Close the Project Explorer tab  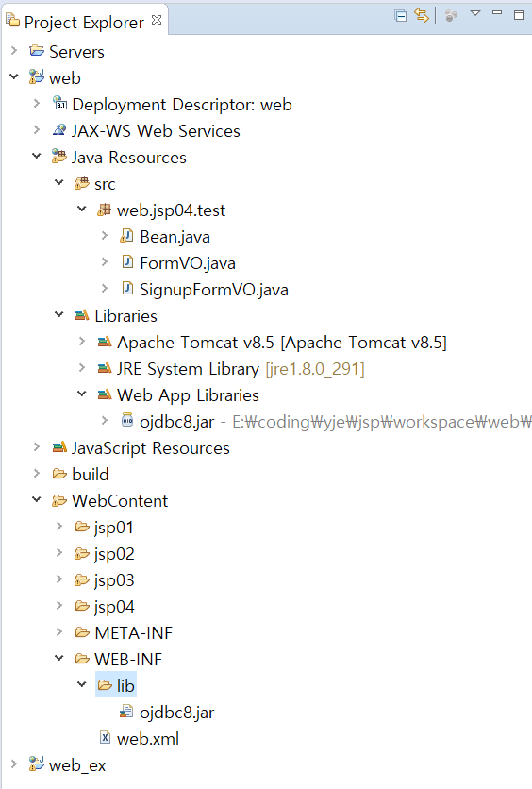[157, 20]
